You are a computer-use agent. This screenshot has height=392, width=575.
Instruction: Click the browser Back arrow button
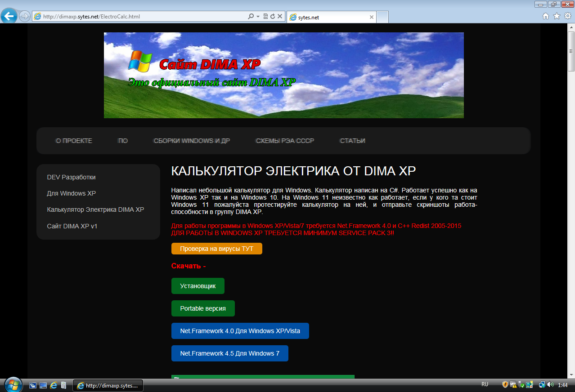click(x=9, y=17)
